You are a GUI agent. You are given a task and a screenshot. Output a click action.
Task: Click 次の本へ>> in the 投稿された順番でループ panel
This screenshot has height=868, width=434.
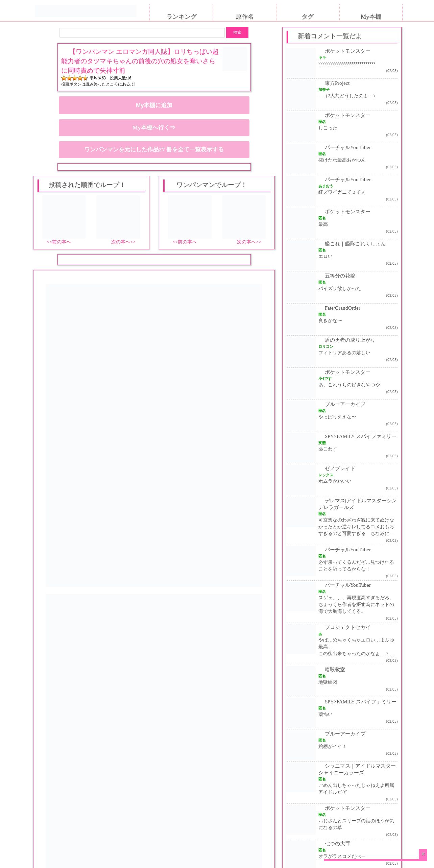123,242
